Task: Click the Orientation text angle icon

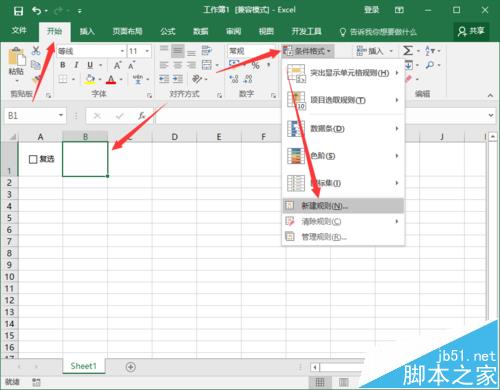Action: [x=197, y=79]
